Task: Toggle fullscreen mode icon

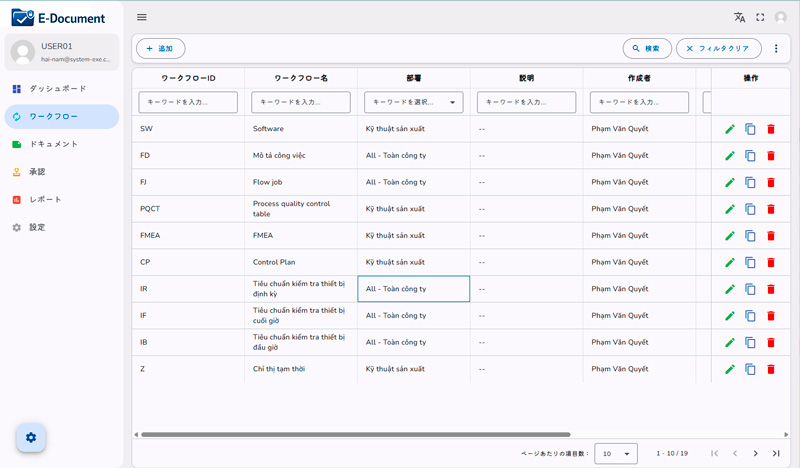Action: pyautogui.click(x=760, y=17)
